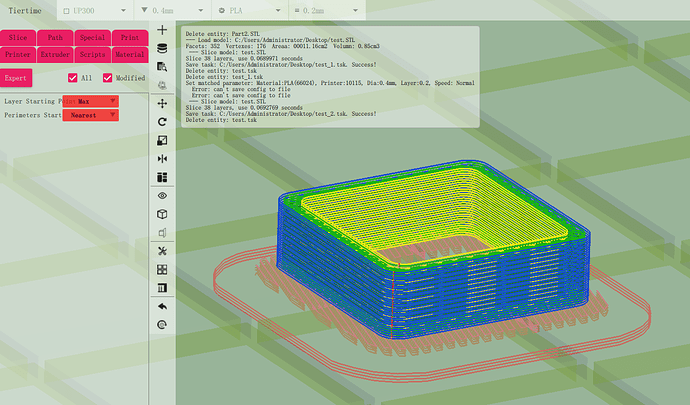Toggle the Modified checkbox
Screen dimensions: 690x405
[107, 78]
